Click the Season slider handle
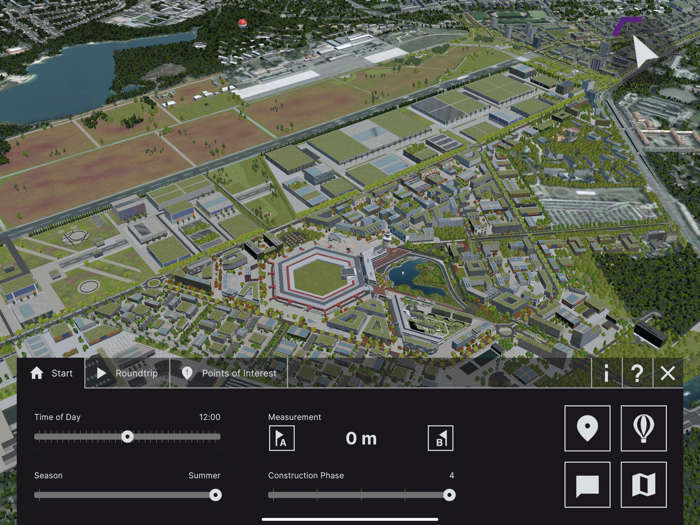The width and height of the screenshot is (700, 525). pos(216,495)
